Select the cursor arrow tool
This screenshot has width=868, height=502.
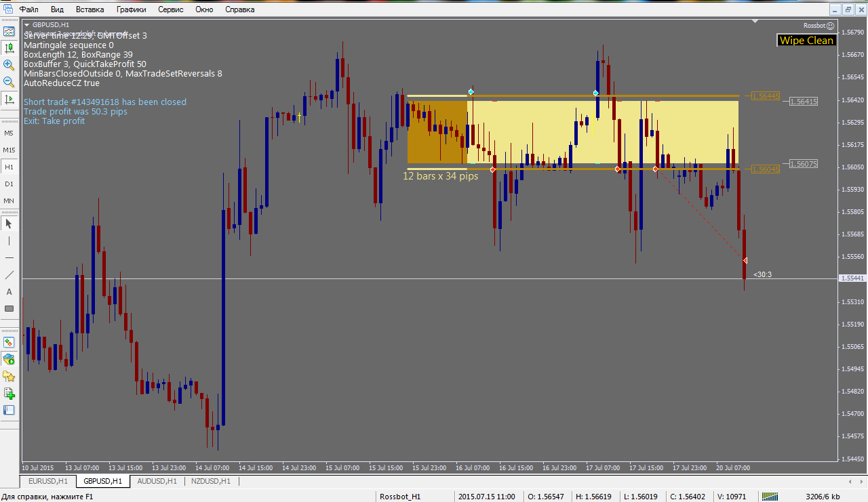click(x=9, y=224)
